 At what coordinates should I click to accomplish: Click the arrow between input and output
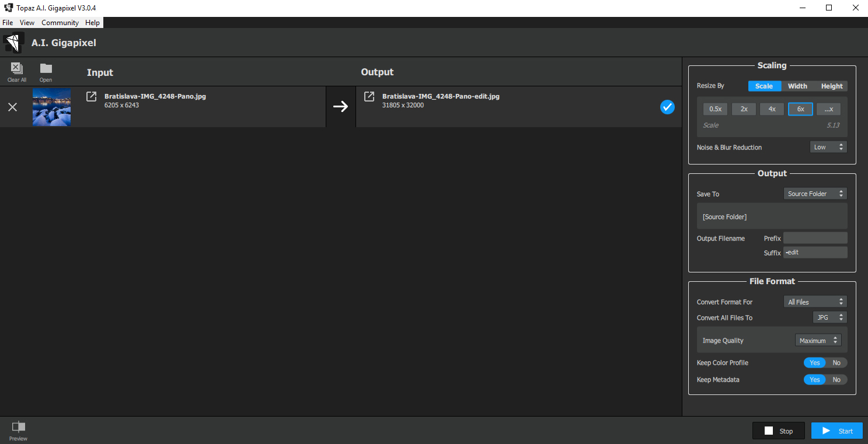pyautogui.click(x=340, y=107)
